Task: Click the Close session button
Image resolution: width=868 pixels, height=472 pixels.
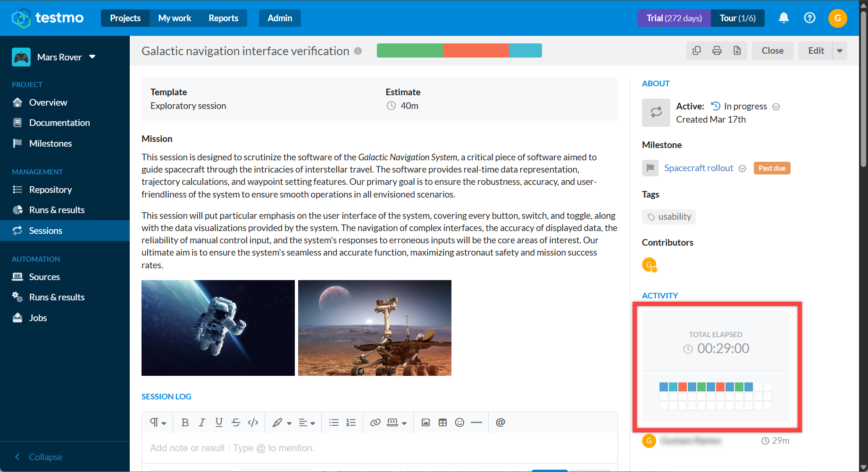Action: click(772, 50)
